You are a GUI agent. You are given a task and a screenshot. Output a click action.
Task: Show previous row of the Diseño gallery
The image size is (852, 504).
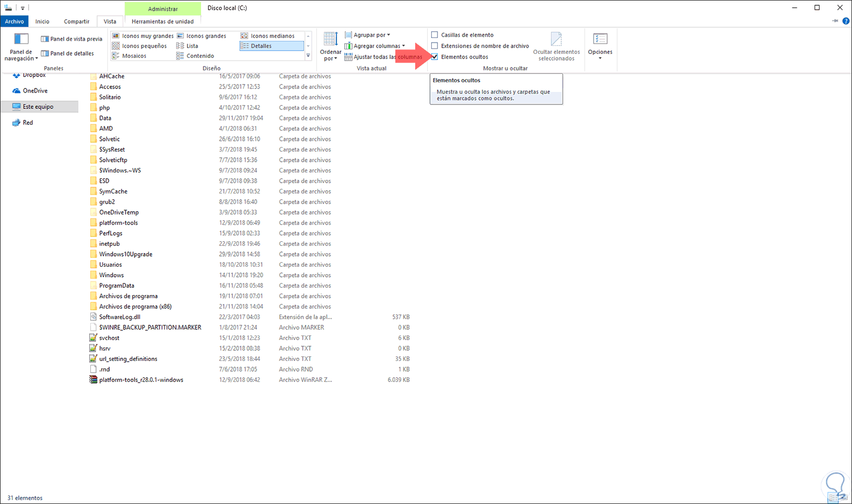pyautogui.click(x=308, y=36)
